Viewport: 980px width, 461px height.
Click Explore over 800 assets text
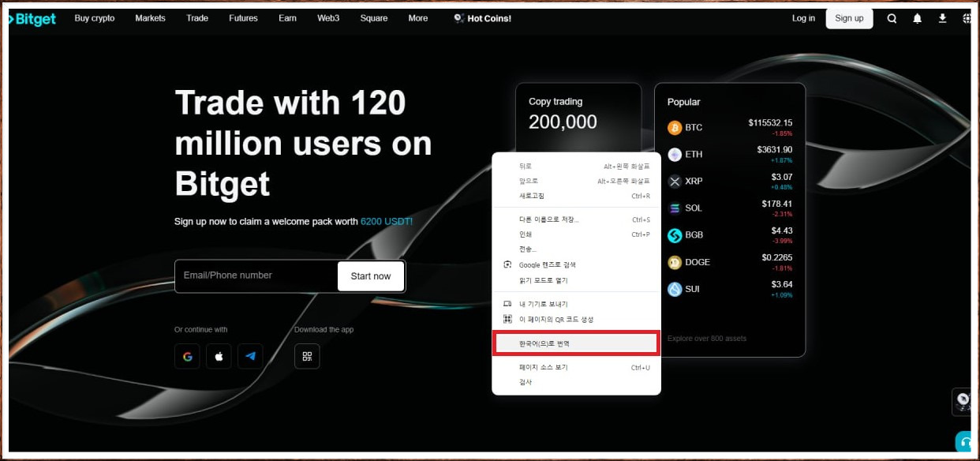point(707,339)
